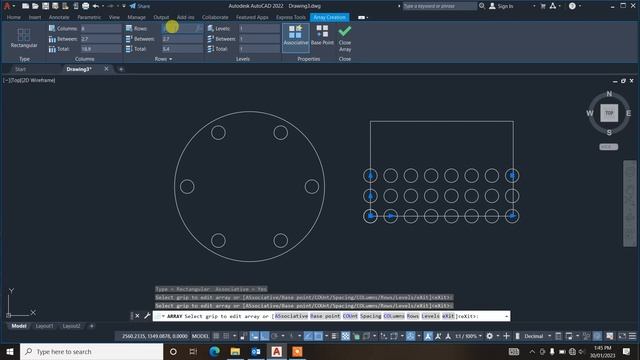Open the snap mode settings dropdown arrow

pos(234,336)
